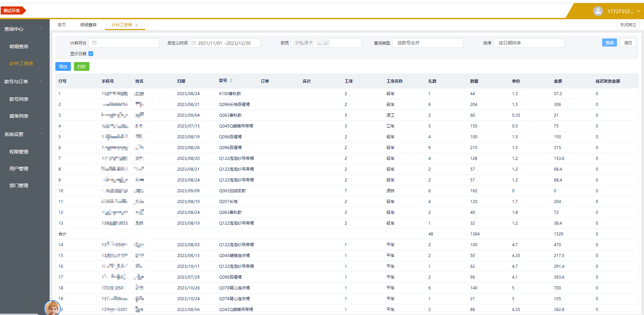Image resolution: width=644 pixels, height=315 pixels.
Task: Collapse the 款号与订单 sidebar group
Action: coord(41,81)
